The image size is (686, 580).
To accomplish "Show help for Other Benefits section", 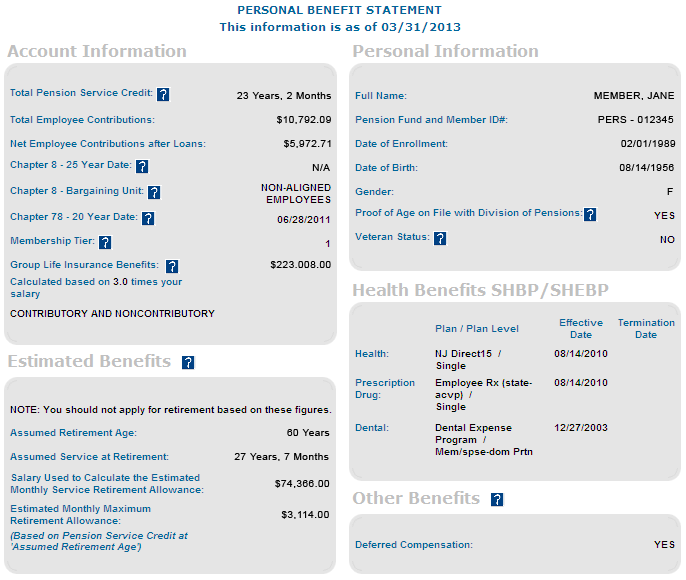I will point(497,500).
